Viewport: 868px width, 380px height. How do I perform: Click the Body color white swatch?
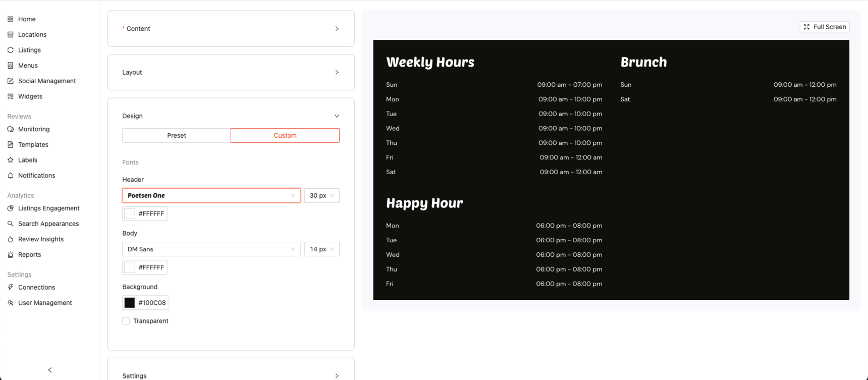(x=130, y=267)
